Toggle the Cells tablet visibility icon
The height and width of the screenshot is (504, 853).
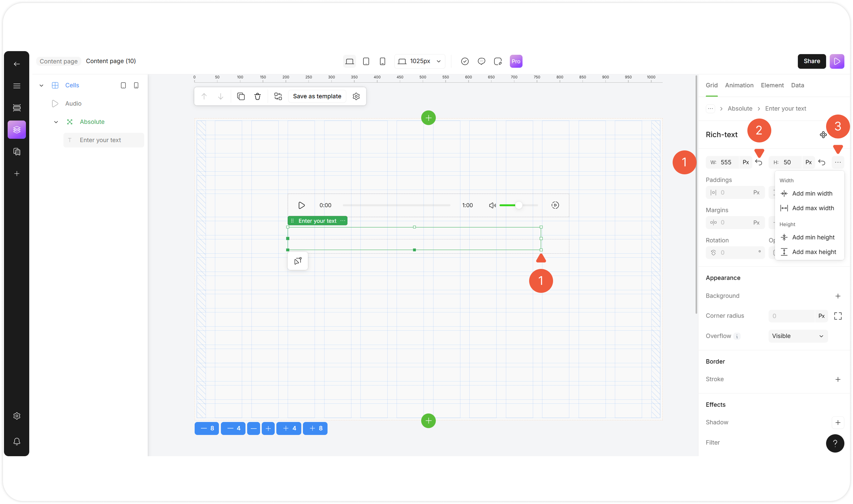pos(123,85)
